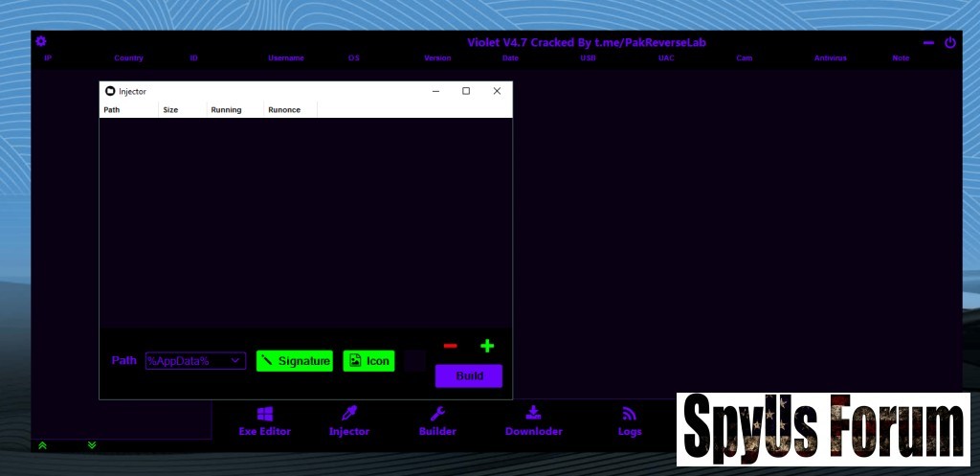The height and width of the screenshot is (476, 980).
Task: Expand the %AppData% path dropdown
Action: pyautogui.click(x=236, y=361)
